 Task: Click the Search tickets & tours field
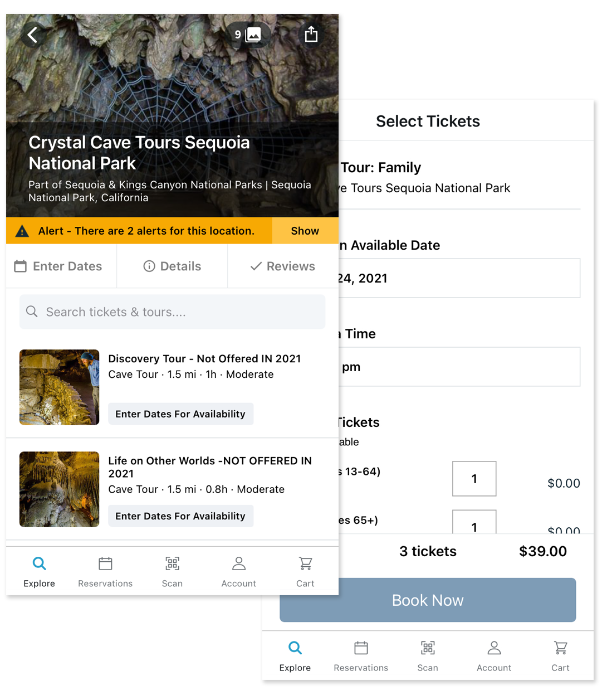click(x=172, y=312)
